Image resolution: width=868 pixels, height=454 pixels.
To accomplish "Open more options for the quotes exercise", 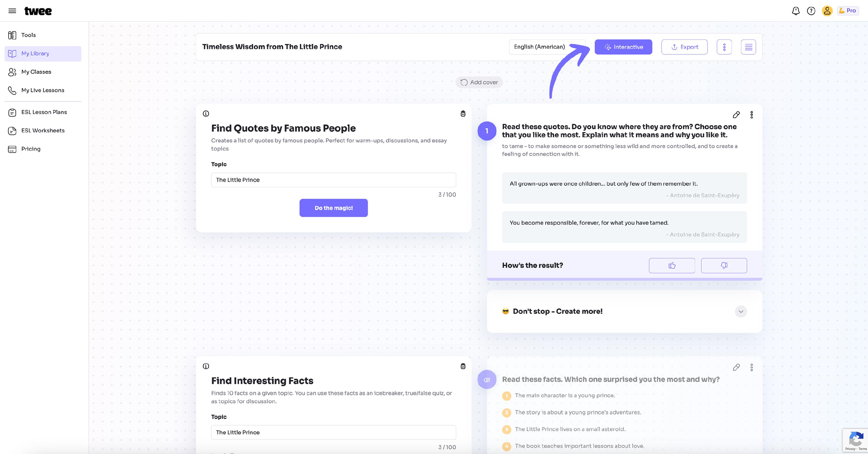I will (x=751, y=115).
